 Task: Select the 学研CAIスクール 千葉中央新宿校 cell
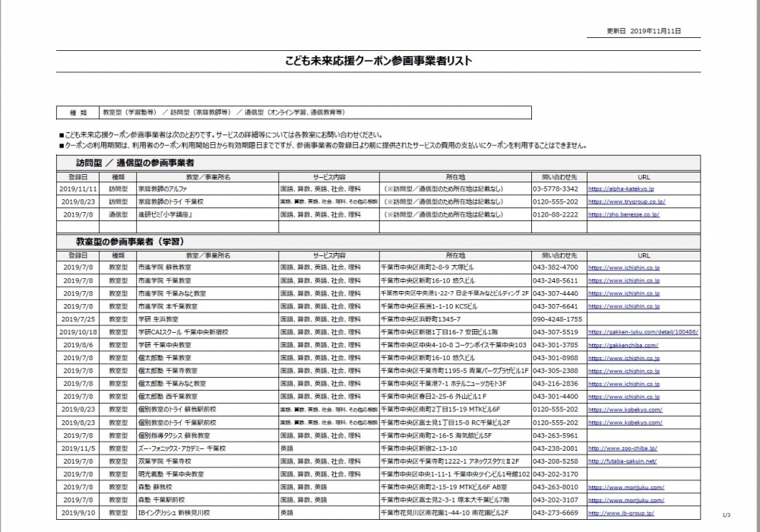(x=207, y=332)
